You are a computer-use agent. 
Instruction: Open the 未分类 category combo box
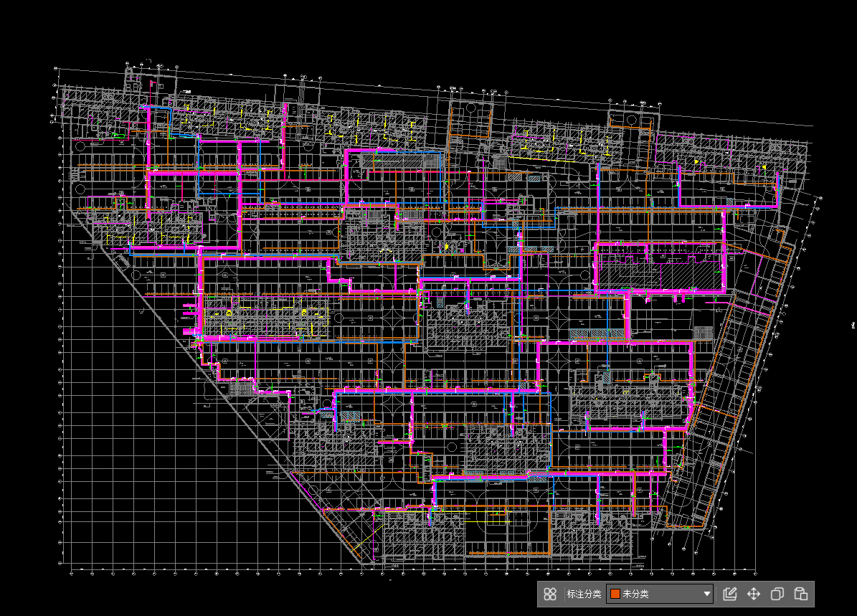pos(660,594)
